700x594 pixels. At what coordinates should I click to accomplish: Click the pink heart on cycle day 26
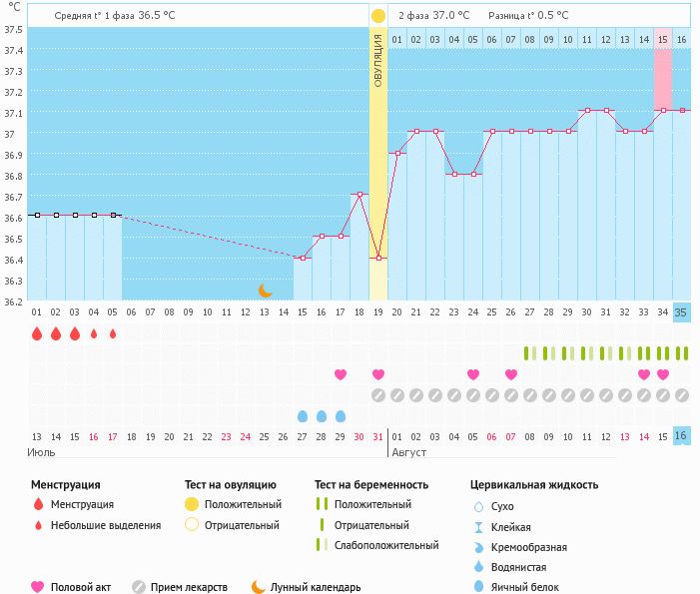tap(511, 374)
